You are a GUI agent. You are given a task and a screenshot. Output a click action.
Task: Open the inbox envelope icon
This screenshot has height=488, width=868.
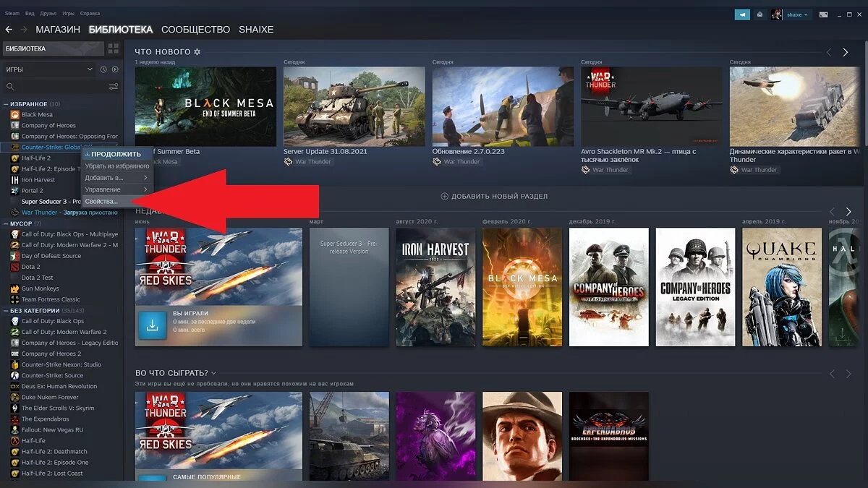(759, 14)
